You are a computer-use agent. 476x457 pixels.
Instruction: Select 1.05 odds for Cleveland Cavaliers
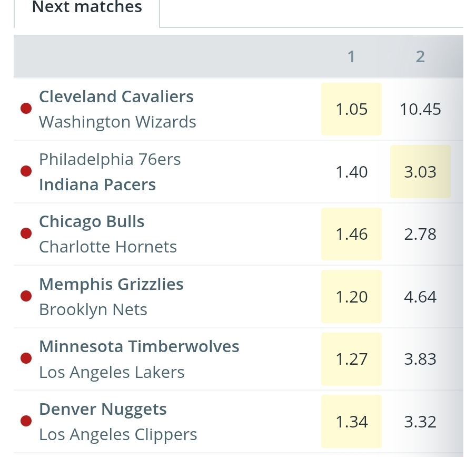click(351, 109)
